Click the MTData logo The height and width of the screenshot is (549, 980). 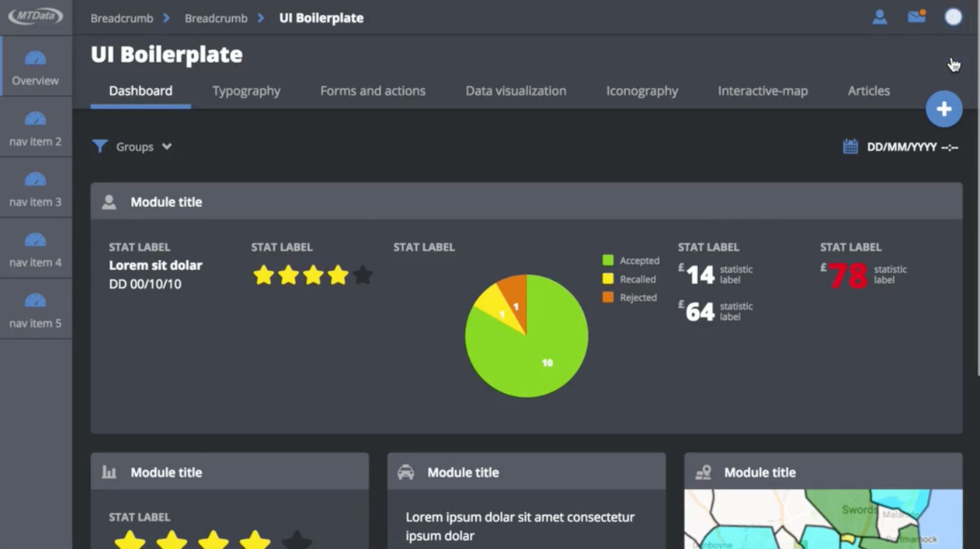[x=35, y=16]
